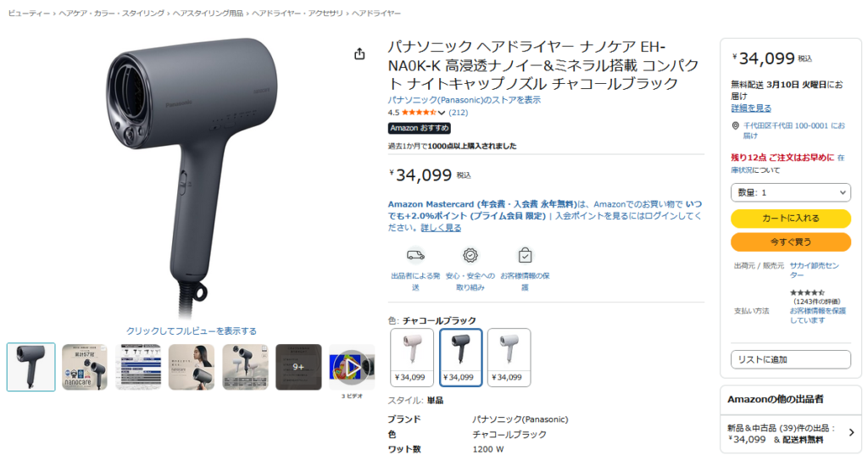This screenshot has height=455, width=868.
Task: Expand the star rating dropdown arrow
Action: tap(441, 113)
